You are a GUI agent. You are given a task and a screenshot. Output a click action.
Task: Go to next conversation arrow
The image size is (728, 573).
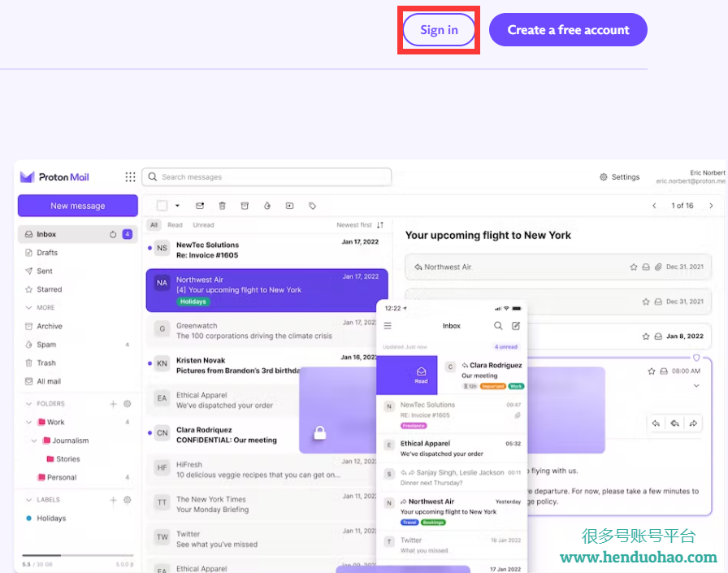[x=711, y=206]
